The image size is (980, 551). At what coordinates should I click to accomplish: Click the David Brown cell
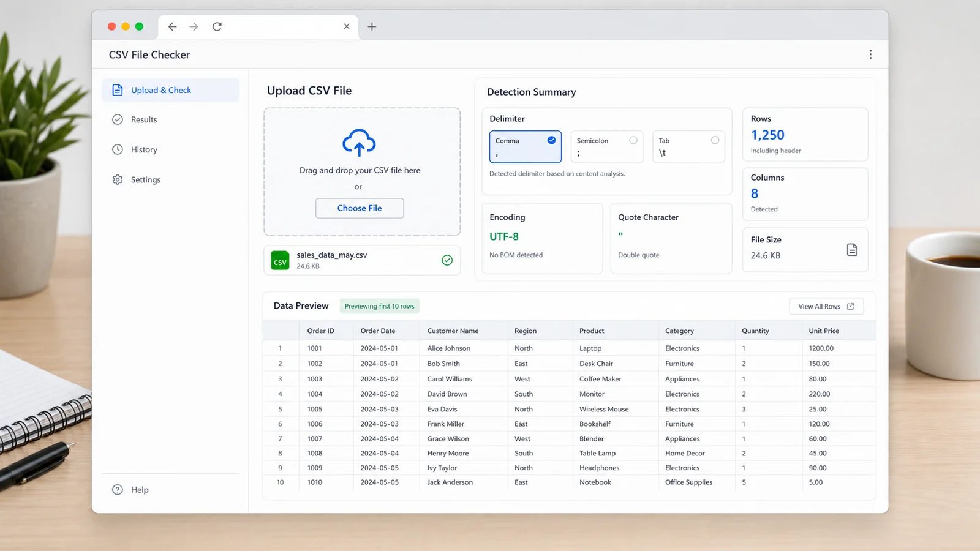pyautogui.click(x=447, y=394)
